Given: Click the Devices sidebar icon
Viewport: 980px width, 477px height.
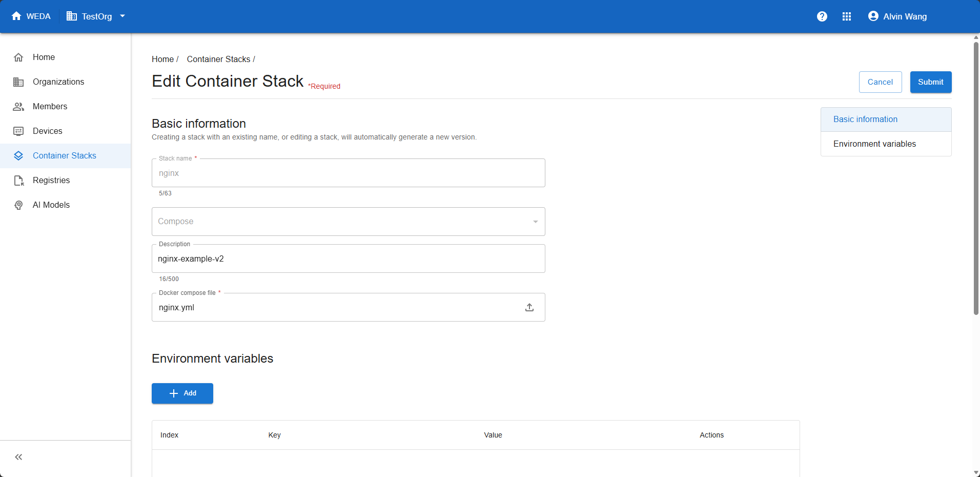Looking at the screenshot, I should (x=18, y=131).
